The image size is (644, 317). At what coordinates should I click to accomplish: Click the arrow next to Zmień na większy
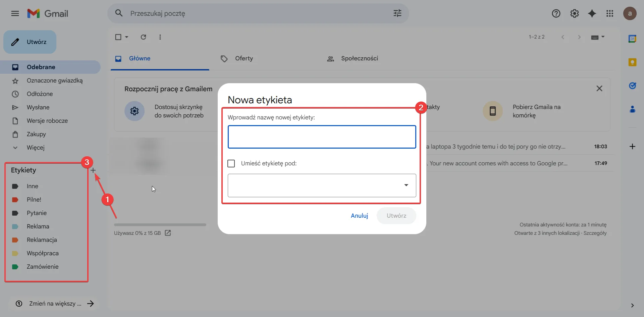coord(91,304)
